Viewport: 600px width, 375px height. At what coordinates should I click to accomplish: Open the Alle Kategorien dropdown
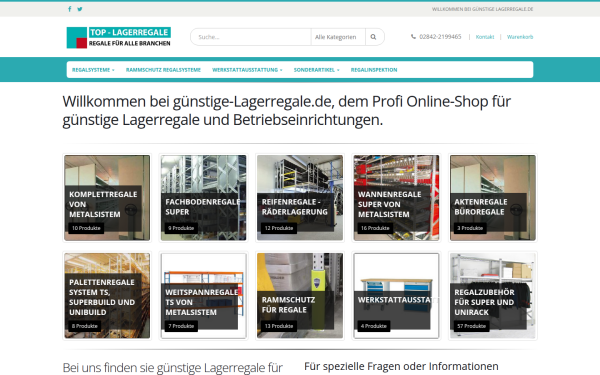point(338,37)
